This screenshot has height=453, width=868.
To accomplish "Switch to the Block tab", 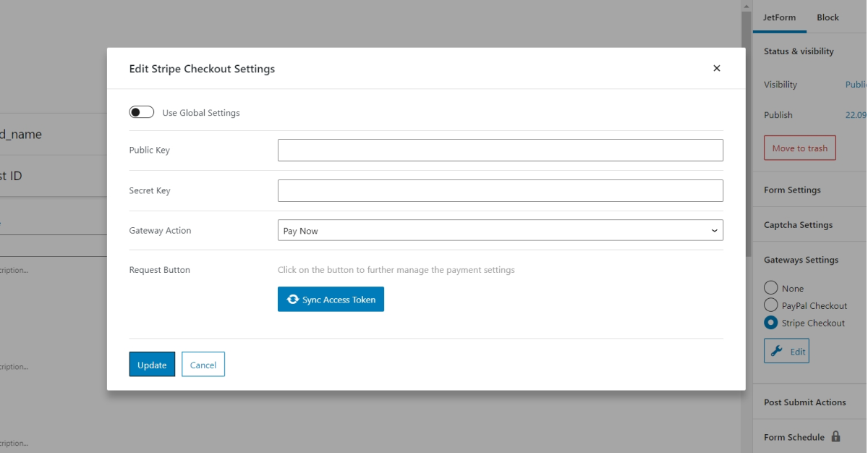I will click(827, 17).
